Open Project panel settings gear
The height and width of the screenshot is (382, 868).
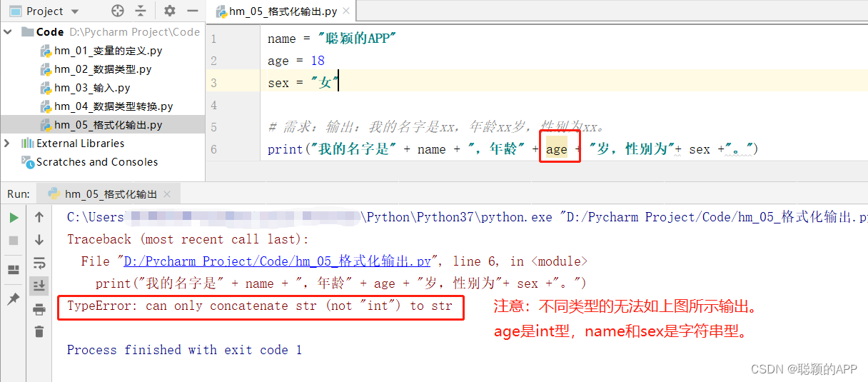pos(169,11)
